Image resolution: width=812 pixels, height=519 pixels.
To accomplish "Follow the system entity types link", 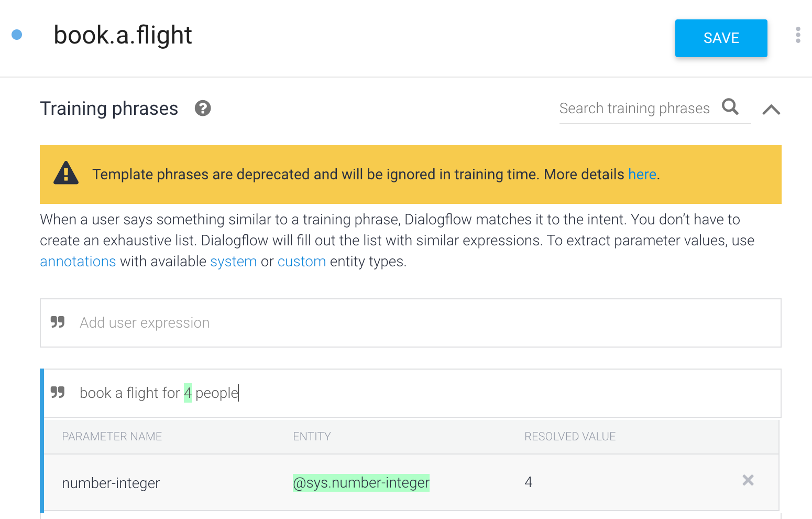I will (234, 262).
